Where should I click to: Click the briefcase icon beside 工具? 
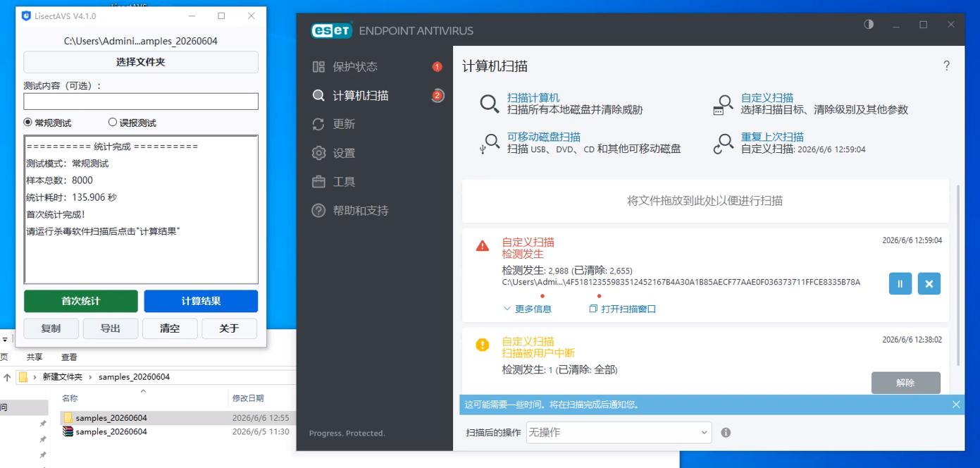[318, 182]
